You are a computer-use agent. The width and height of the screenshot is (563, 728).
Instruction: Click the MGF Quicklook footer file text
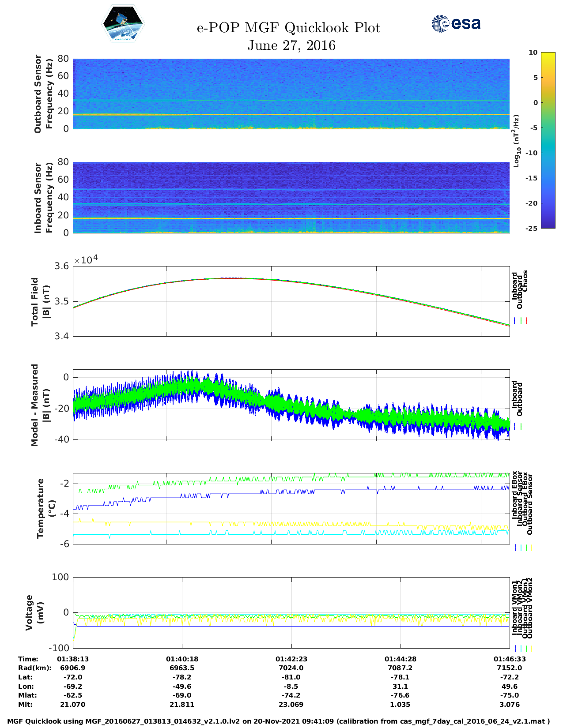pos(278,721)
